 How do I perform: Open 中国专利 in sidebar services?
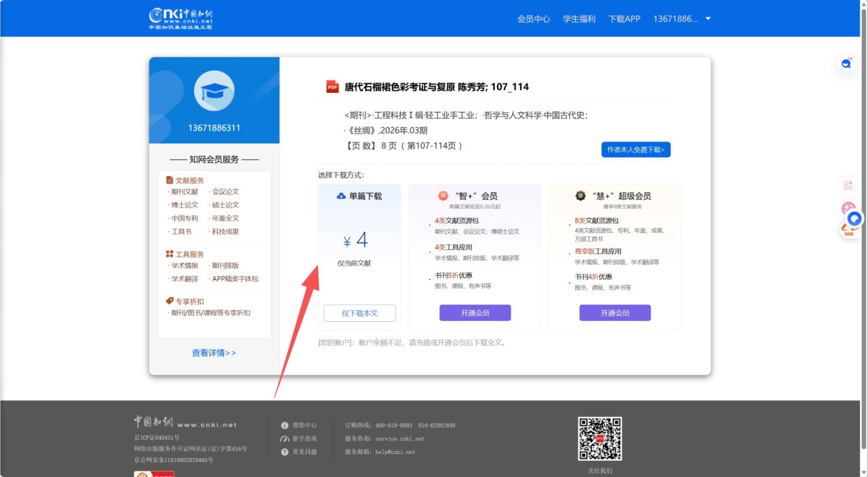[184, 218]
